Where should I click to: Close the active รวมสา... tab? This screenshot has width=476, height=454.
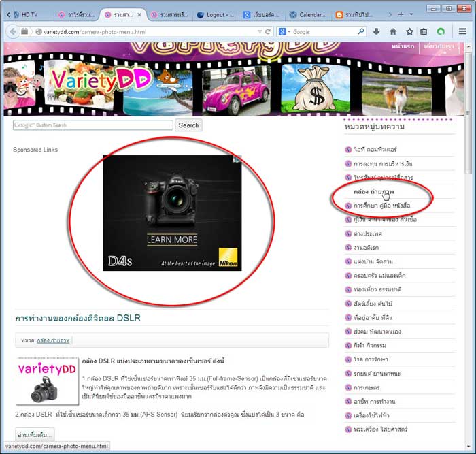click(139, 14)
